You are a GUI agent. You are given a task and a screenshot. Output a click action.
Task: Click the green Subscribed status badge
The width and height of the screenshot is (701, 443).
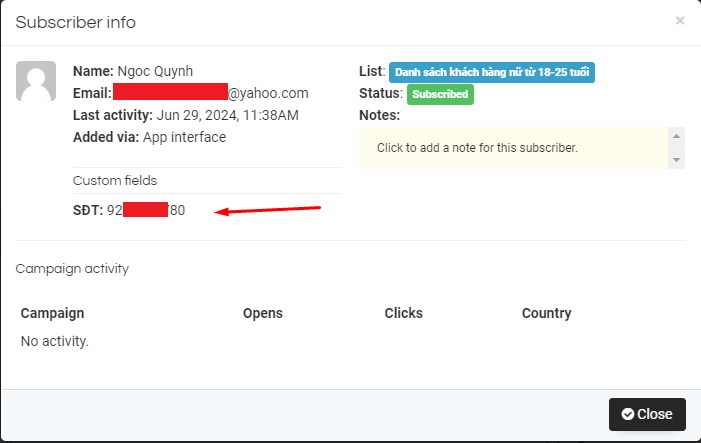[440, 94]
